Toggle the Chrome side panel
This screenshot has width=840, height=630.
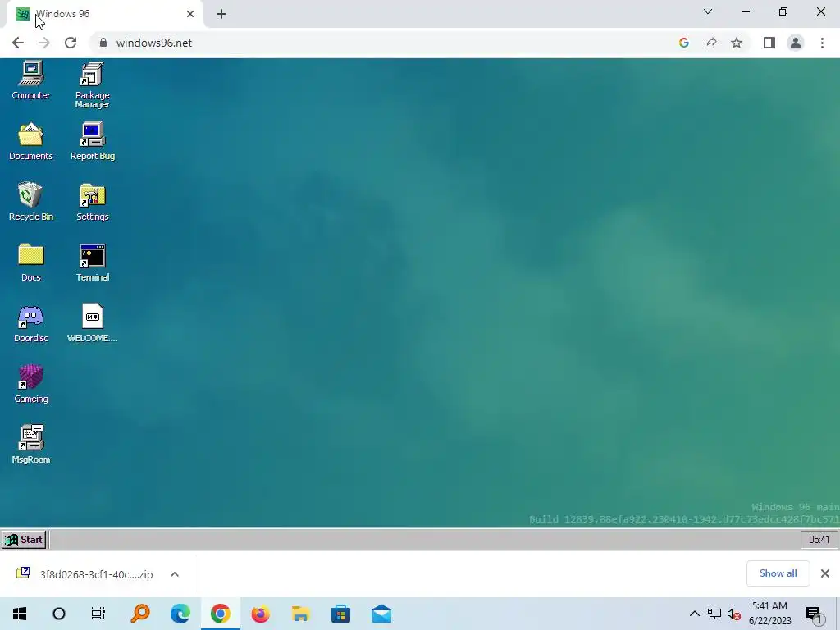(769, 43)
